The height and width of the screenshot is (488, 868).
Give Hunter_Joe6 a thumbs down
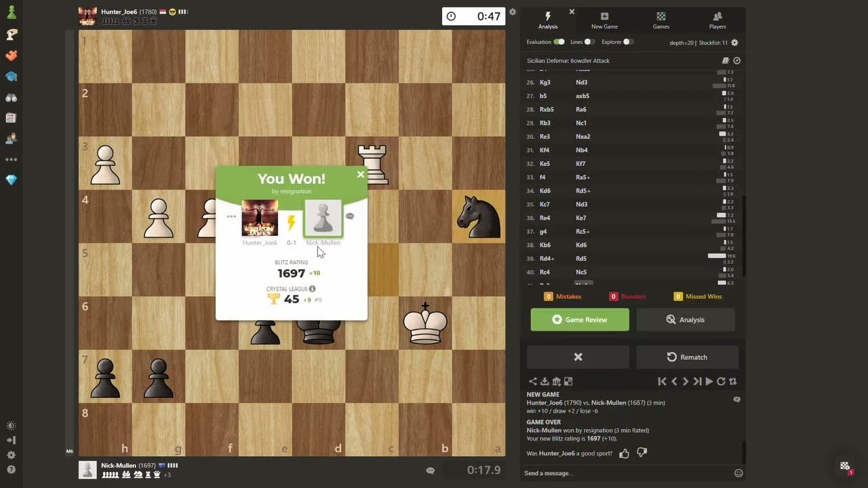pyautogui.click(x=642, y=453)
